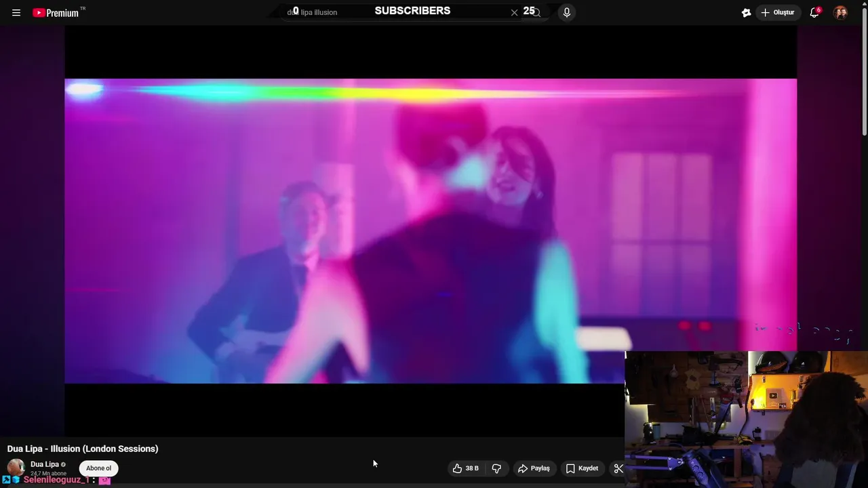Start voice search with the microphone

click(x=567, y=12)
